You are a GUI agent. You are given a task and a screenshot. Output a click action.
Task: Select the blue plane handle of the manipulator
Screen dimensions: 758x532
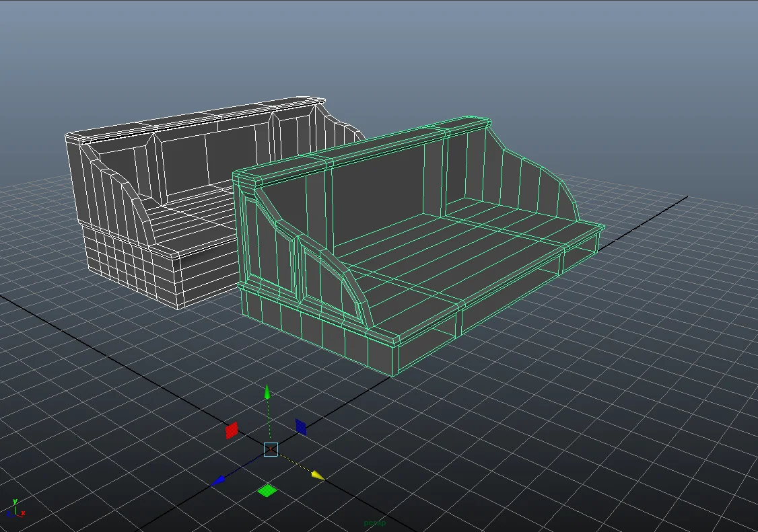click(301, 427)
